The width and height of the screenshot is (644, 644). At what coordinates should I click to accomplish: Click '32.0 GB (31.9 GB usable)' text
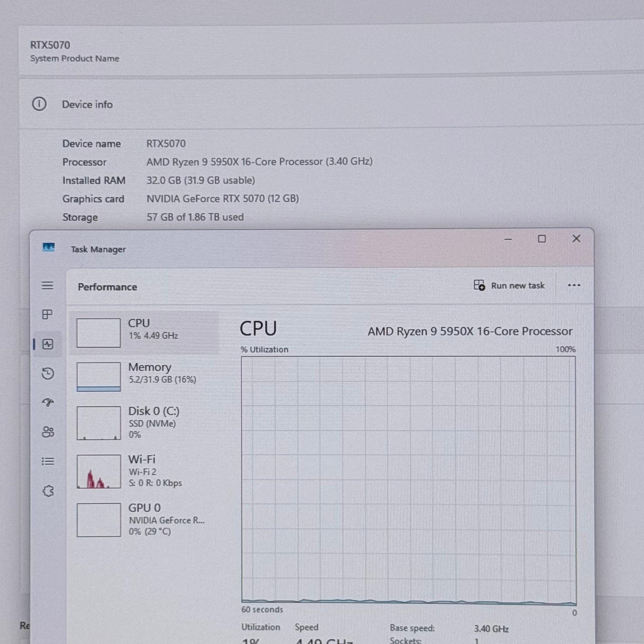point(201,180)
